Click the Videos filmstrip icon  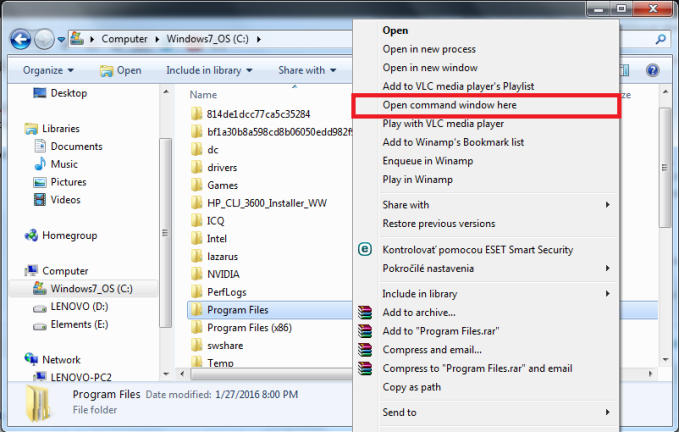click(40, 200)
